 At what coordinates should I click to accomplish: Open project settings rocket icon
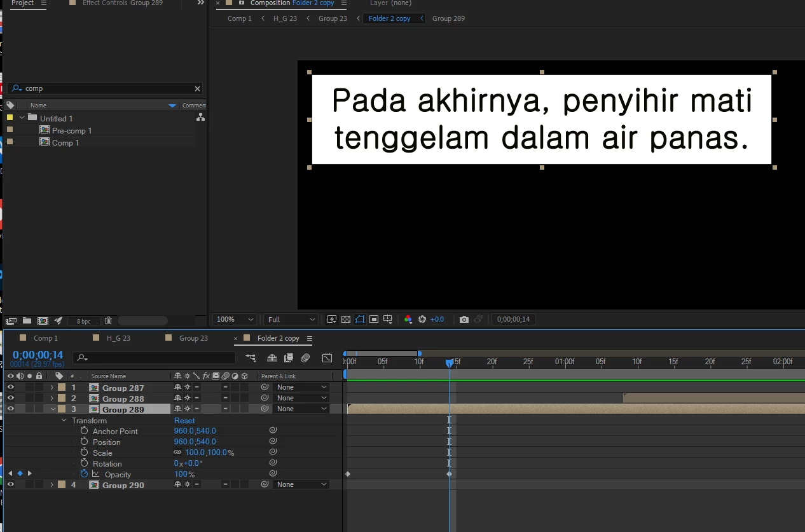[x=58, y=321]
